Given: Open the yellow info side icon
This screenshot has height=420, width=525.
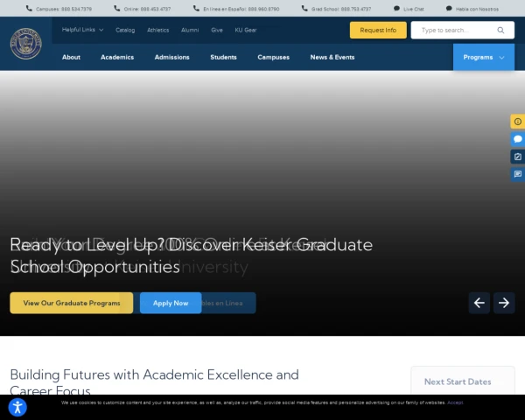Looking at the screenshot, I should (x=518, y=122).
